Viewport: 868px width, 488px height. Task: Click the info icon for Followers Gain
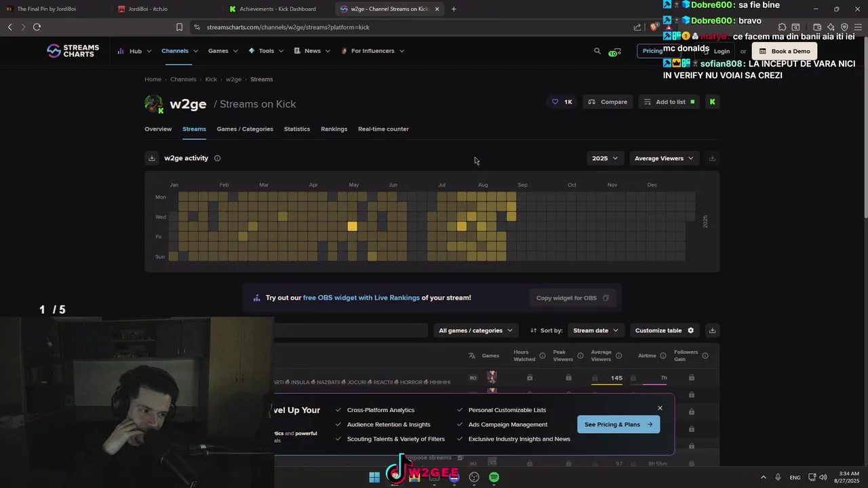click(705, 355)
